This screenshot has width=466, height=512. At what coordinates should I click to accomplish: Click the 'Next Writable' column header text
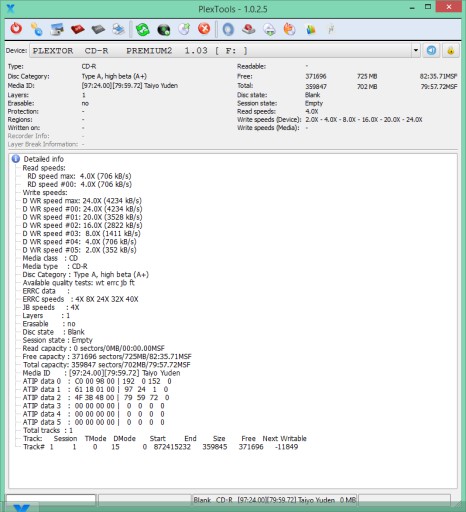tap(284, 438)
